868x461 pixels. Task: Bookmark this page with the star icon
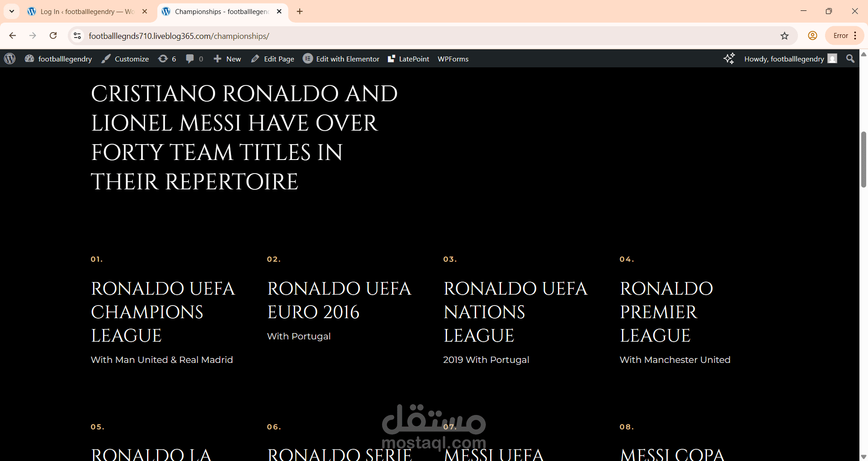pyautogui.click(x=785, y=36)
